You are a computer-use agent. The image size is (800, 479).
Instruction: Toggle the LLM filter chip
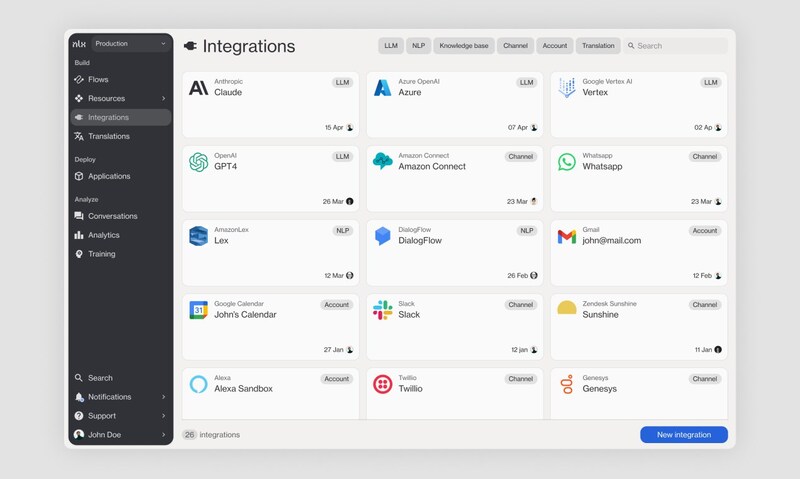390,46
